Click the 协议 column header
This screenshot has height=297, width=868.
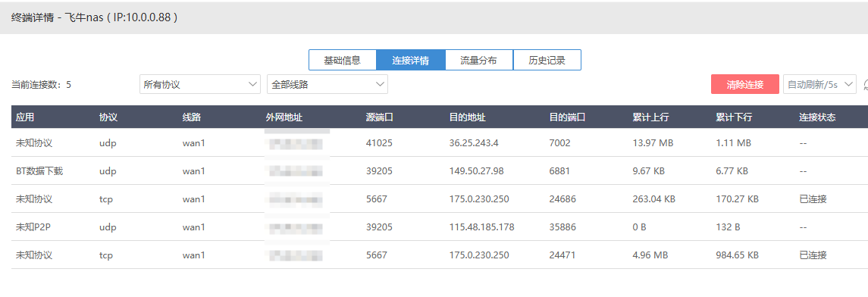(108, 117)
